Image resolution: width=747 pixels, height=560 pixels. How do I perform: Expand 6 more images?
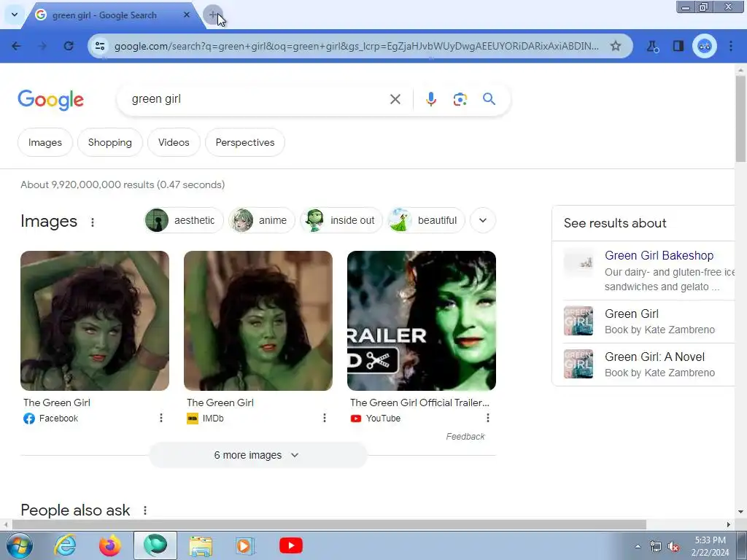pyautogui.click(x=258, y=455)
